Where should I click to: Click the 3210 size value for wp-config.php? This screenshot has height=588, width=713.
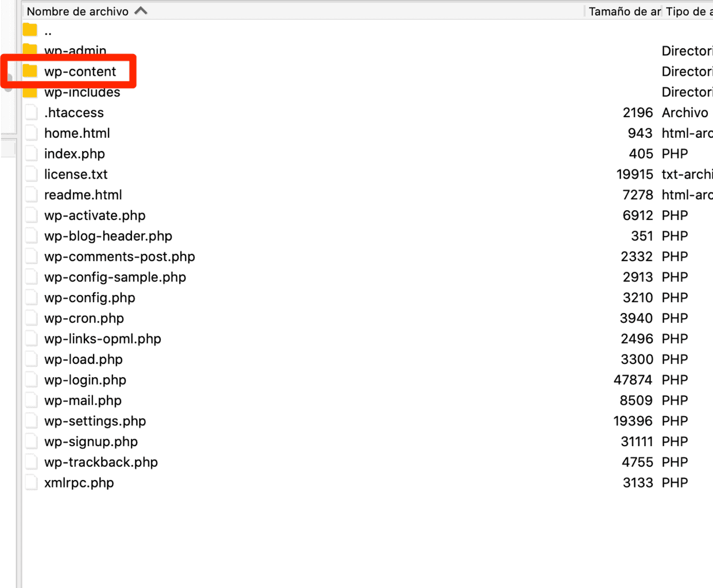tap(638, 297)
